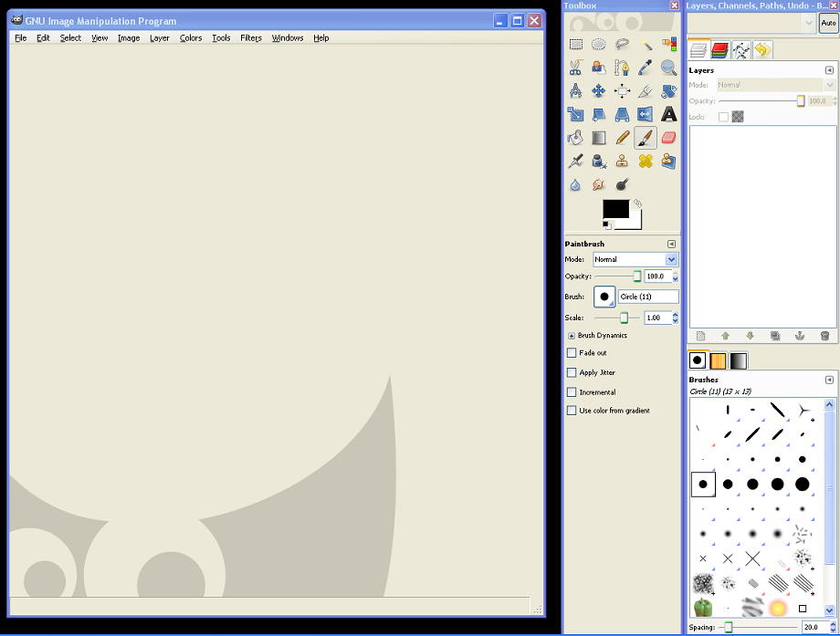Image resolution: width=840 pixels, height=636 pixels.
Task: Activate the Move tool
Action: click(x=599, y=91)
